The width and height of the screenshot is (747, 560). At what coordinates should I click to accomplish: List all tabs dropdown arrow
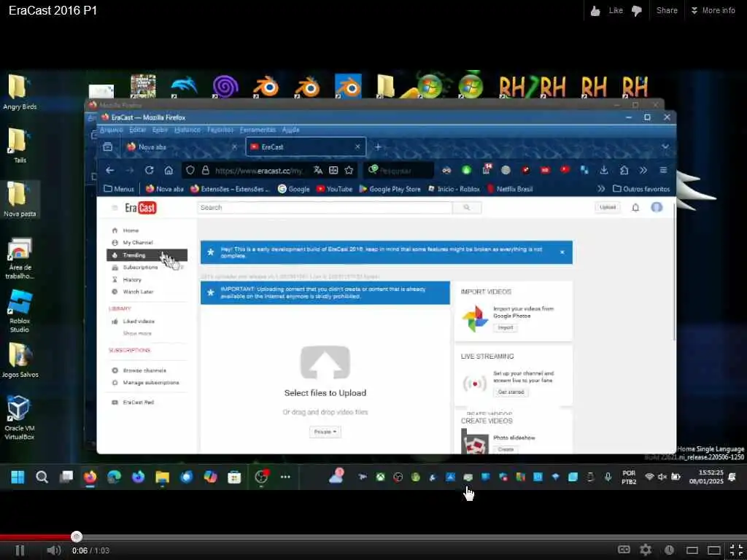click(665, 147)
